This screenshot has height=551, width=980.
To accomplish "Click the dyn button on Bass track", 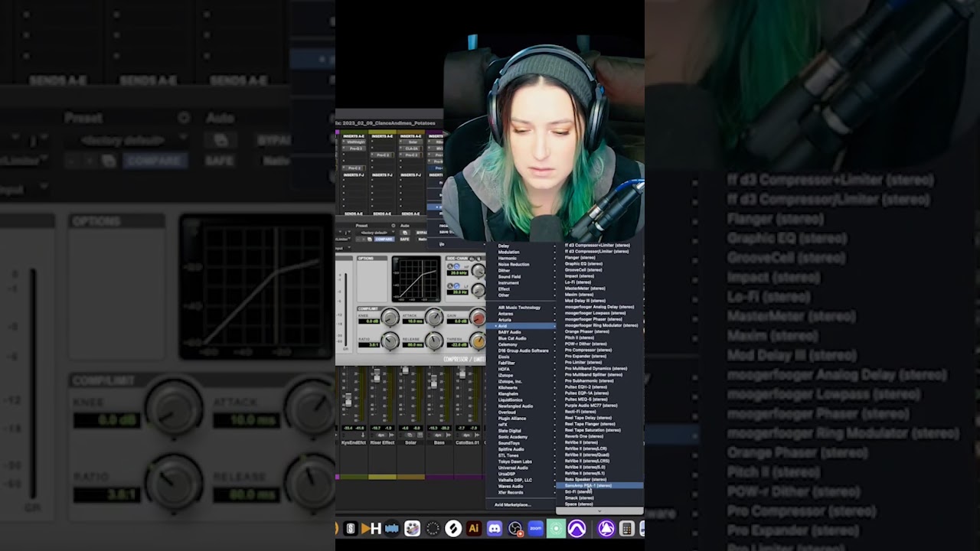I will (x=438, y=435).
